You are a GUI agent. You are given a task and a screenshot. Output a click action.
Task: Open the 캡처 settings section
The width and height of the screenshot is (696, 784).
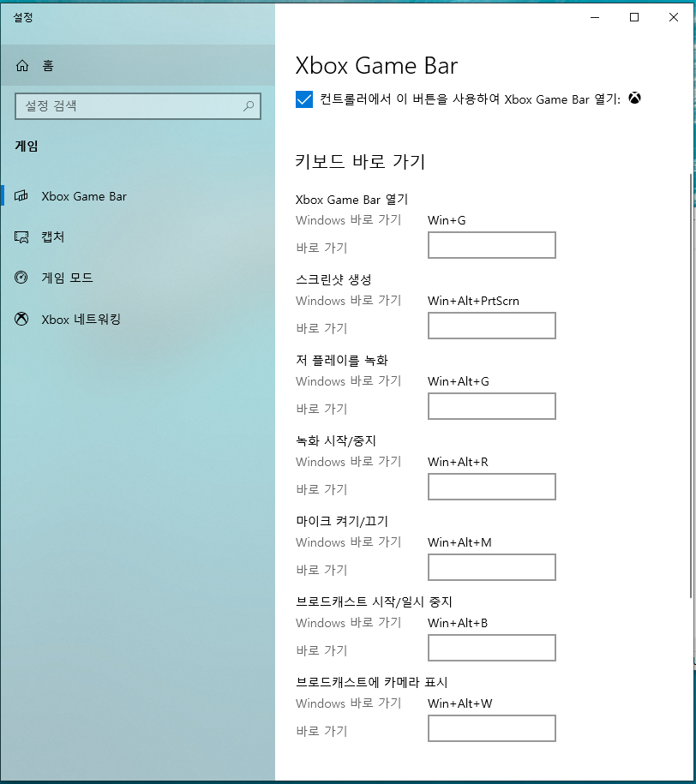click(138, 237)
